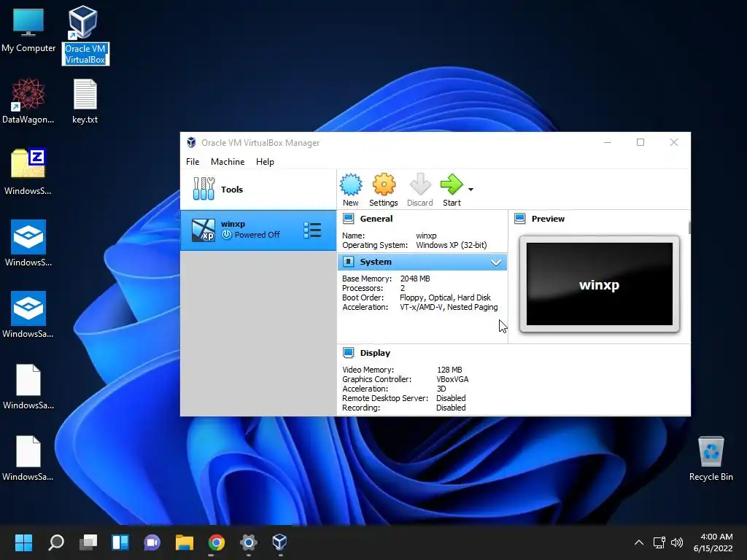Open the Machine menu

tap(228, 162)
